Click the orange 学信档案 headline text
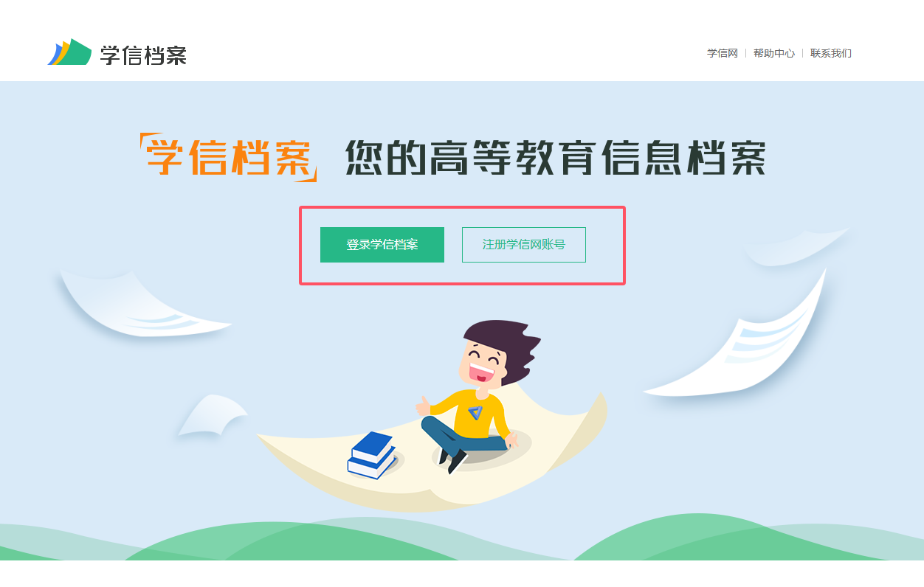The image size is (924, 587). tap(230, 156)
